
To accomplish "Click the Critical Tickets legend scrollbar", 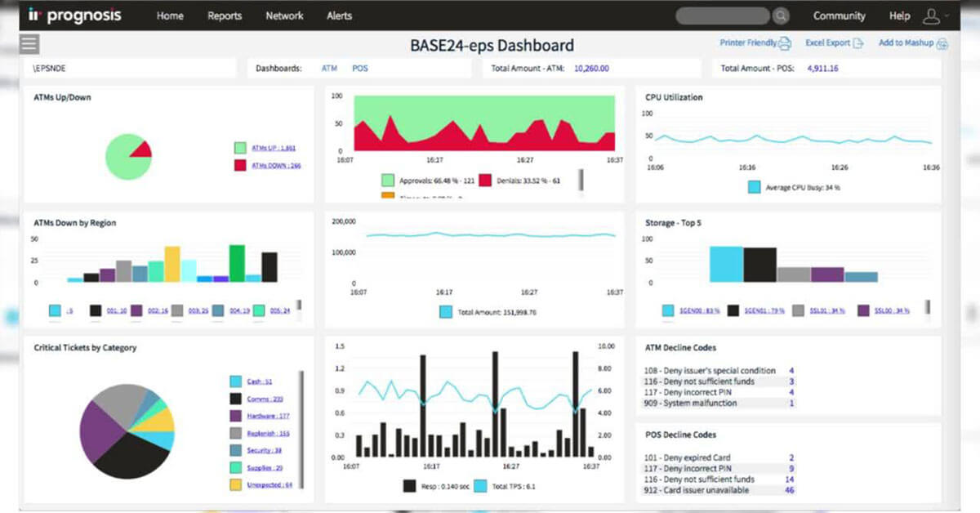I will point(301,429).
